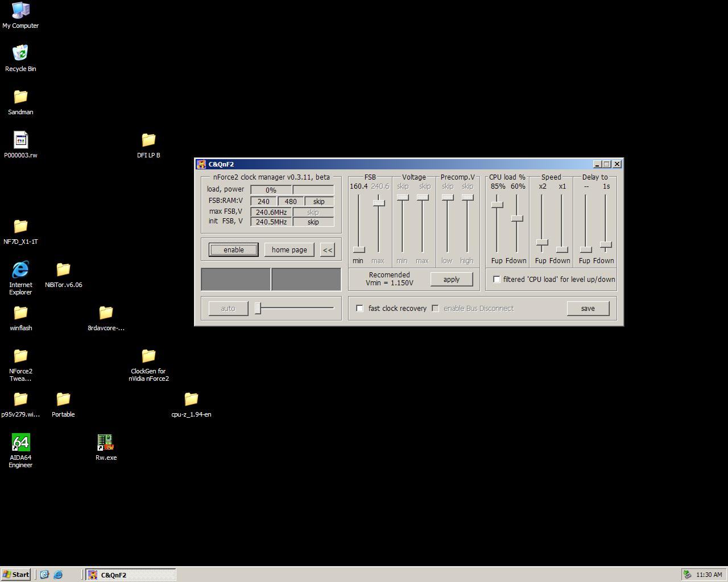Click Delay to Fup slider handle
Image resolution: width=728 pixels, height=582 pixels.
point(586,250)
